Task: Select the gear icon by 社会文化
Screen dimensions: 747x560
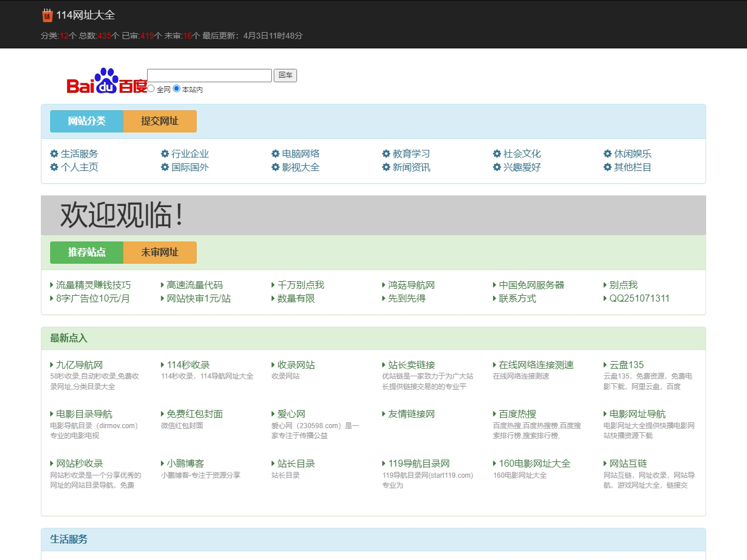Action: tap(497, 154)
